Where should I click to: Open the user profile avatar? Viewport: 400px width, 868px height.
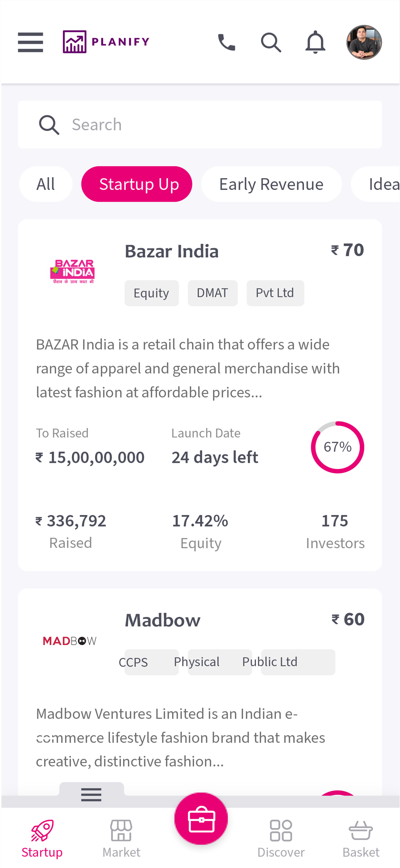click(364, 42)
